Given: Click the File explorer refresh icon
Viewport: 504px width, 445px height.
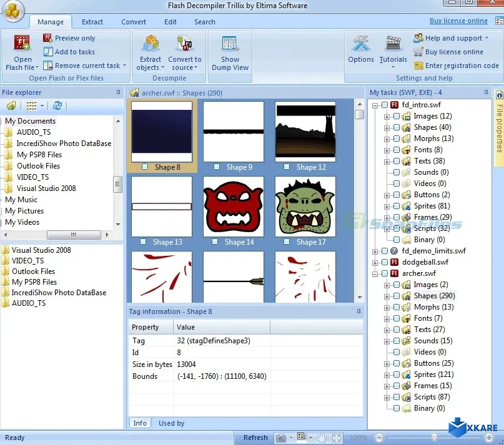Looking at the screenshot, I should tap(57, 105).
